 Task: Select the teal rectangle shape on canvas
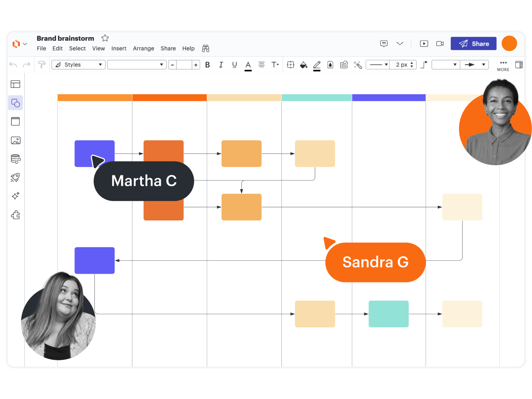(x=389, y=314)
